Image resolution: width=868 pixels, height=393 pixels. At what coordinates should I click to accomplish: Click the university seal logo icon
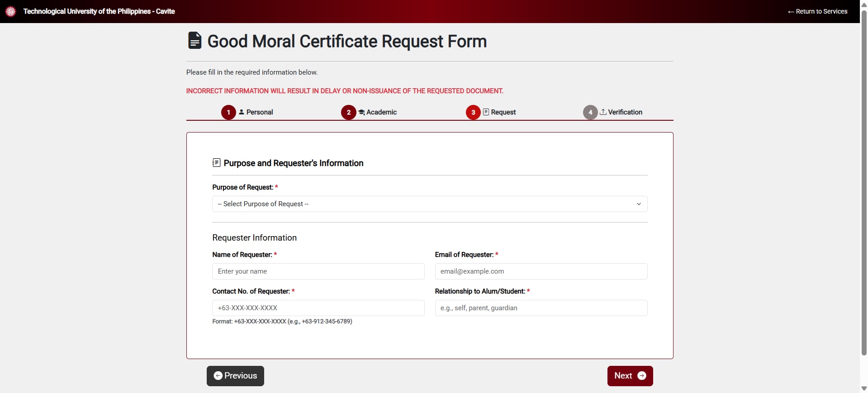click(10, 11)
